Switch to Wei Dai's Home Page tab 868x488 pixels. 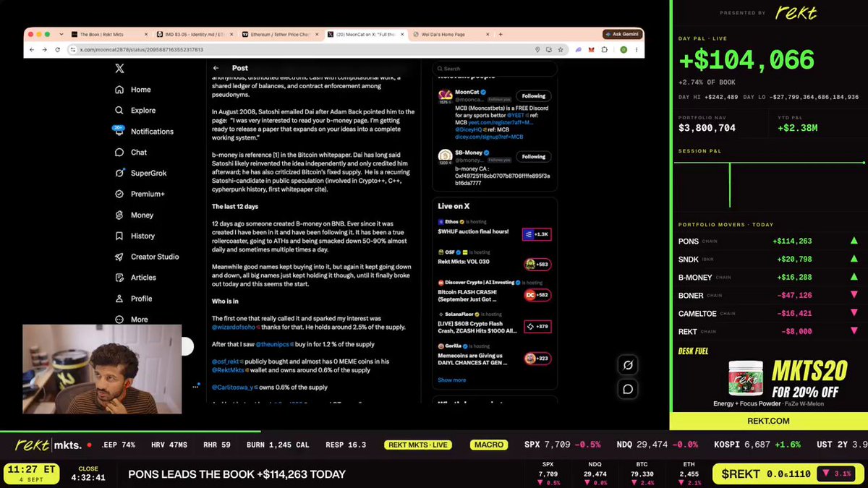(451, 34)
